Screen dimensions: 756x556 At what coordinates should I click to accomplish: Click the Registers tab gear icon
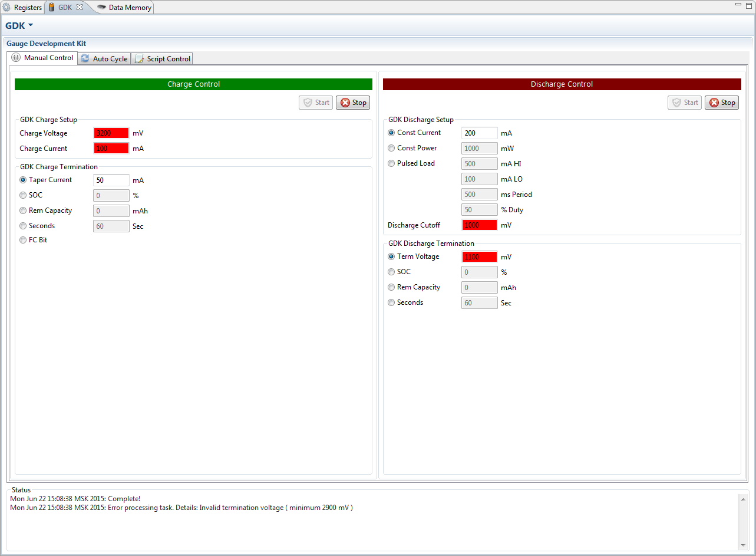6,8
